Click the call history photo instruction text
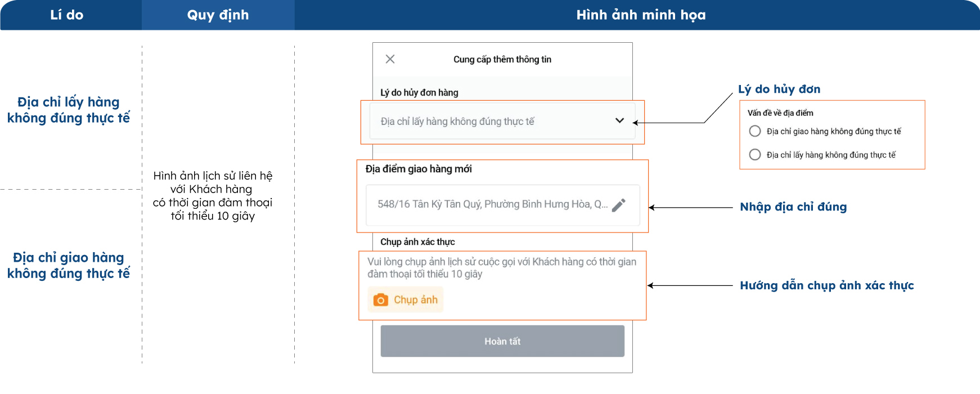Viewport: 980px width, 394px height. click(x=502, y=268)
